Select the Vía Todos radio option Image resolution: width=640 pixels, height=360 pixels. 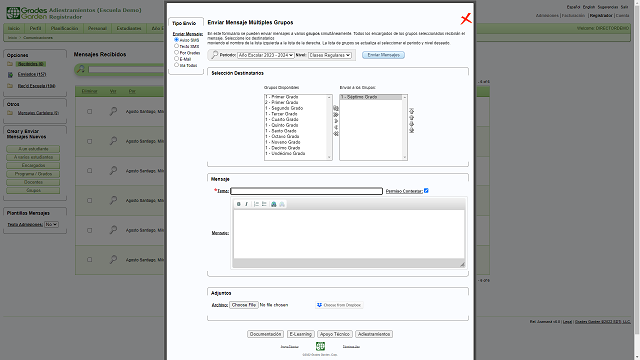coord(176,65)
